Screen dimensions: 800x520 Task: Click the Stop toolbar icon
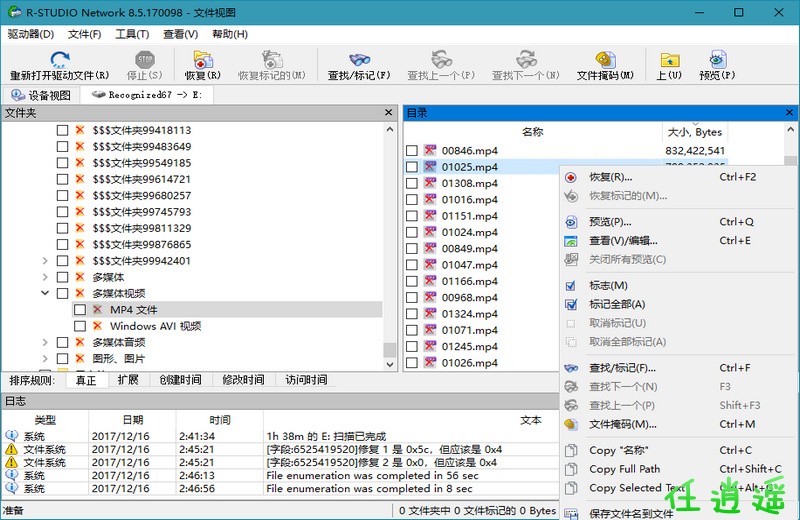(x=145, y=59)
